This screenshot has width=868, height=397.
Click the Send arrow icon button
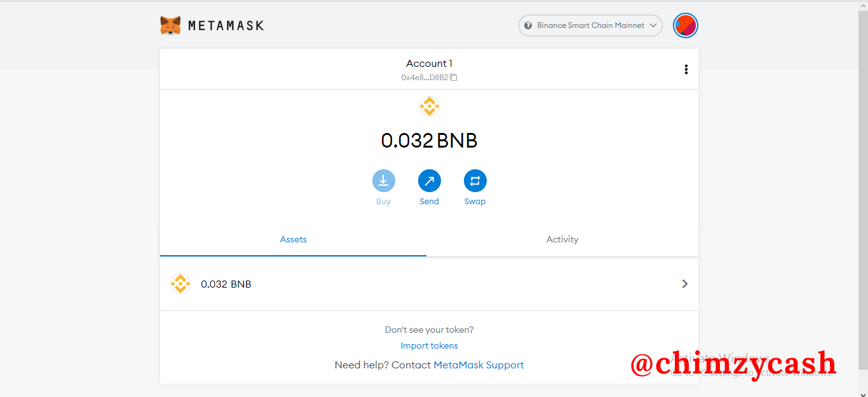429,181
